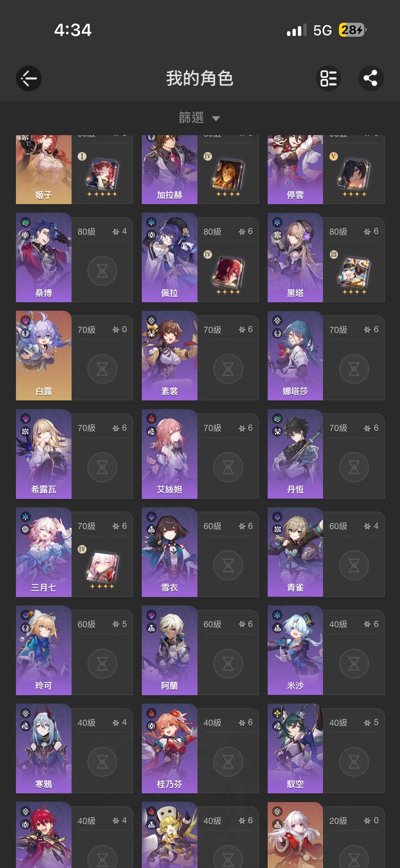400x868 pixels.
Task: Tap empty light cone slot for 白露
Action: tap(102, 369)
